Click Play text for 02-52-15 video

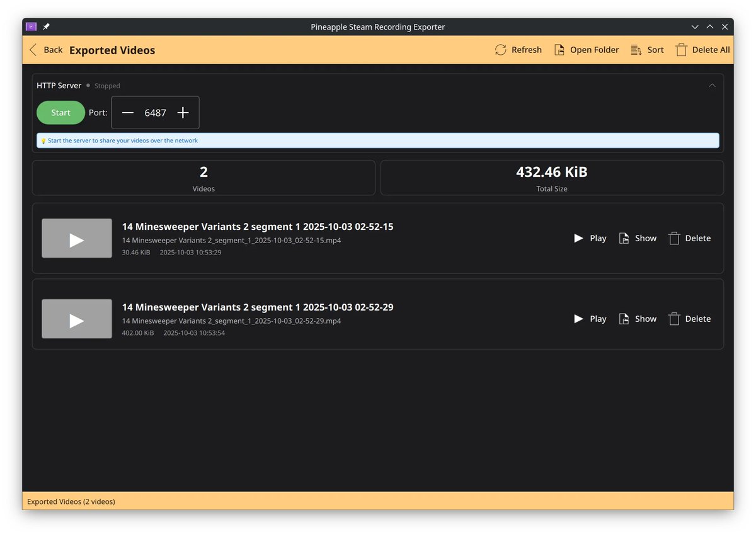coord(598,238)
